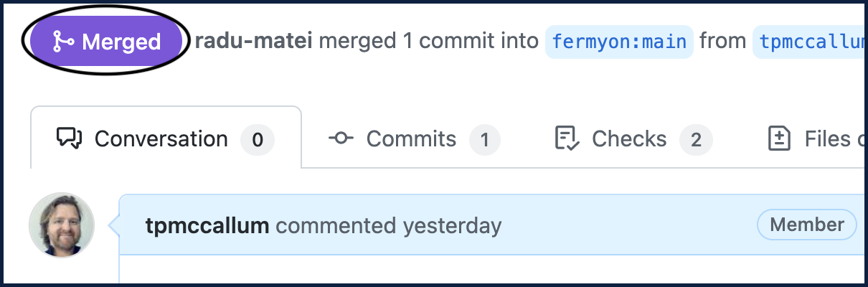Click the Conversation speech bubbles icon
This screenshot has height=287, width=868.
coord(70,138)
